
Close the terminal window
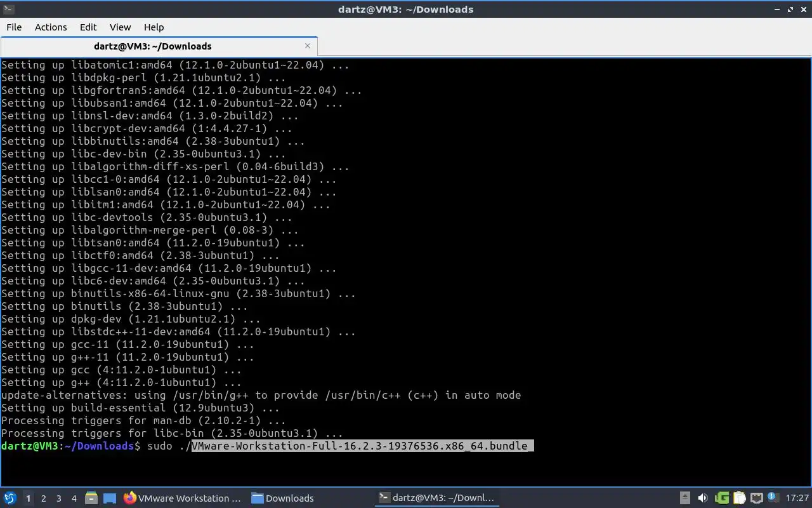click(803, 9)
